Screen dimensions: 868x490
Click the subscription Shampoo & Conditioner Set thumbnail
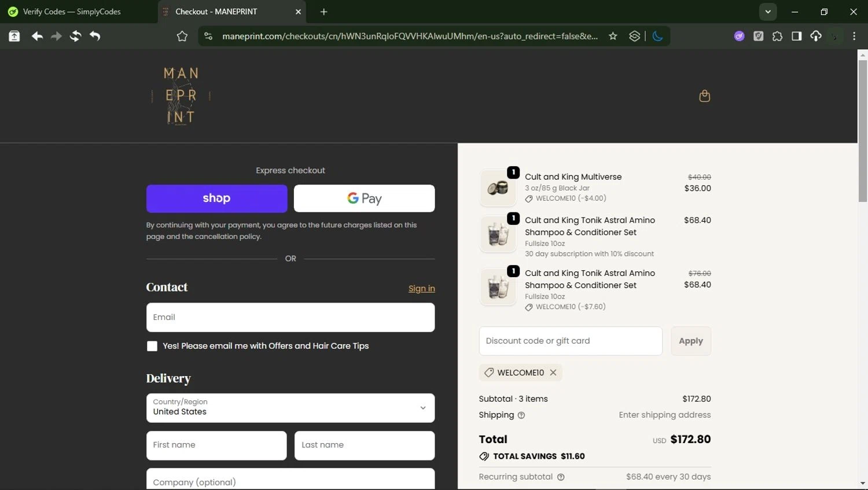click(498, 234)
